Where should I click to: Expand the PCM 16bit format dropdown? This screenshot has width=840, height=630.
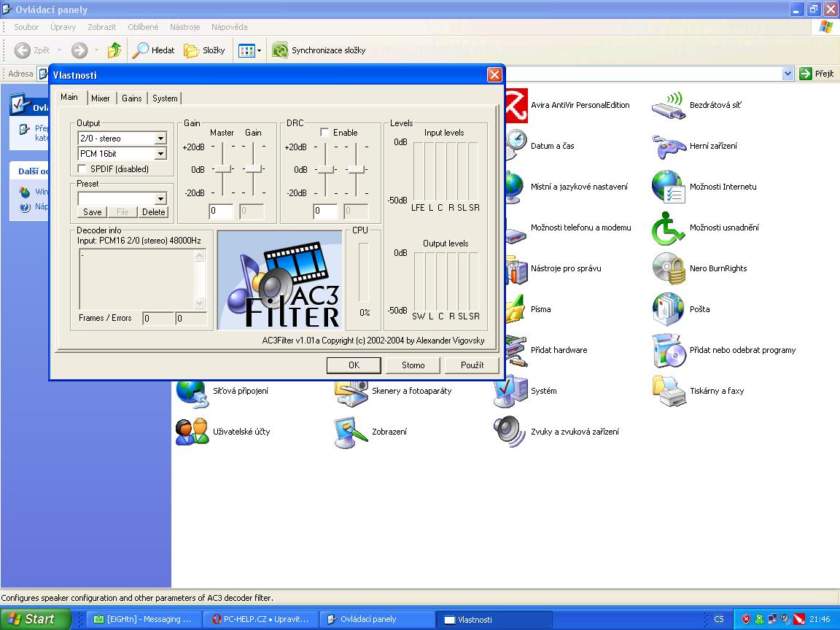160,154
